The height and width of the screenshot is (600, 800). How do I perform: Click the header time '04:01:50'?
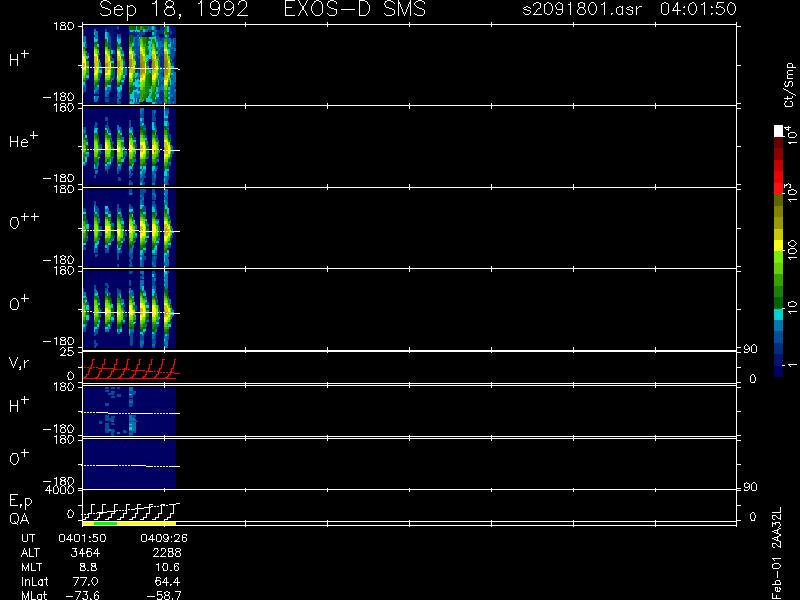point(698,9)
